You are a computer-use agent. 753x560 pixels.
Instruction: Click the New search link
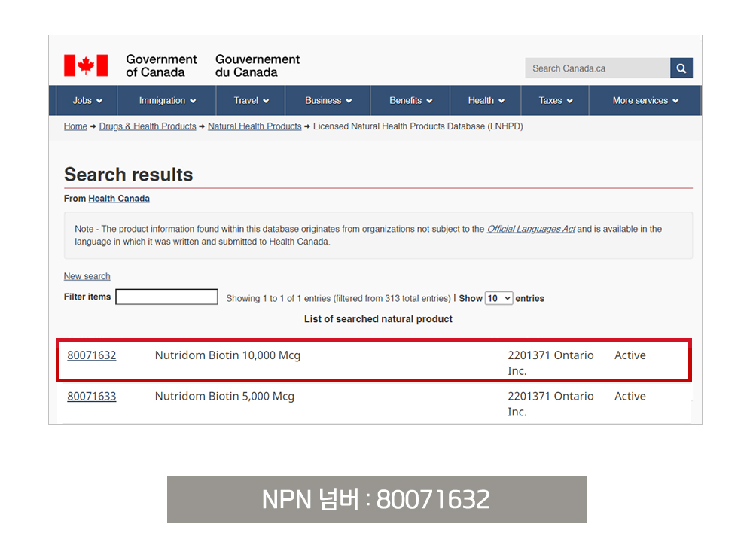[87, 276]
